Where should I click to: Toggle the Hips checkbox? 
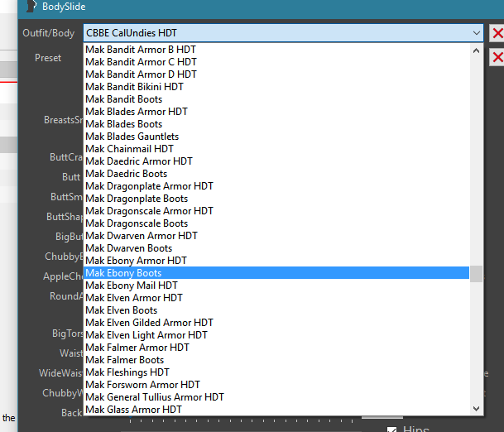click(391, 430)
